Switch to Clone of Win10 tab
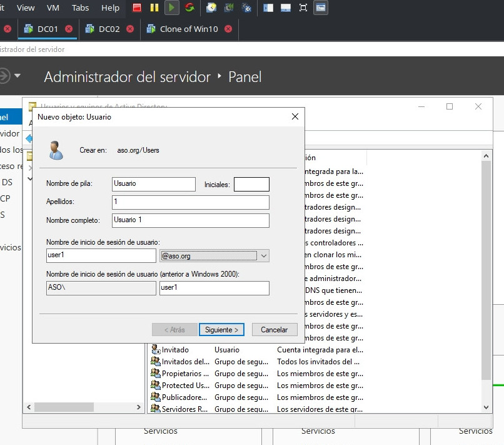This screenshot has height=445, width=504. tap(188, 29)
